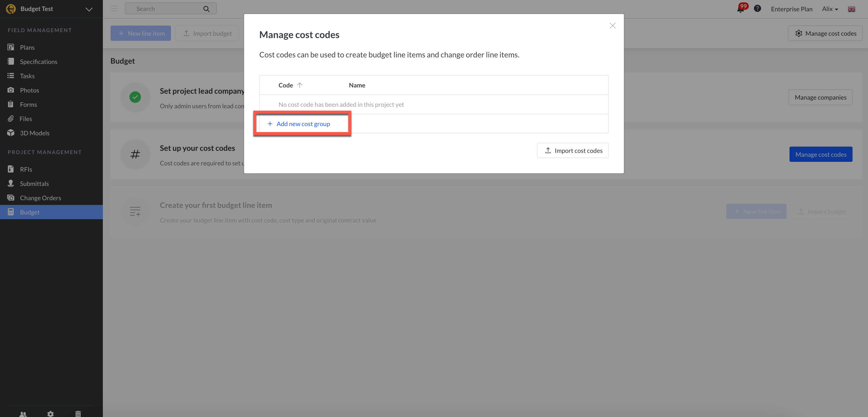Click the language flag icon
Image resolution: width=868 pixels, height=417 pixels.
pyautogui.click(x=851, y=9)
